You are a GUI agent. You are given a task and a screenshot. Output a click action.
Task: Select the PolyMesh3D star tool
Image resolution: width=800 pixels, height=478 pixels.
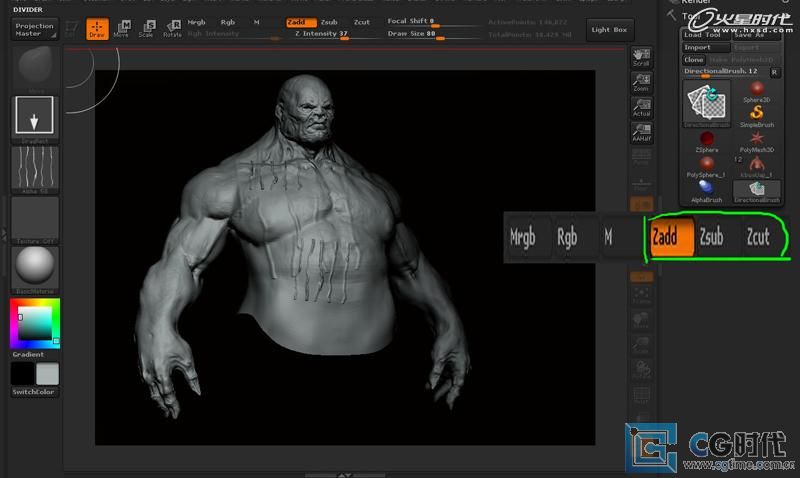757,142
